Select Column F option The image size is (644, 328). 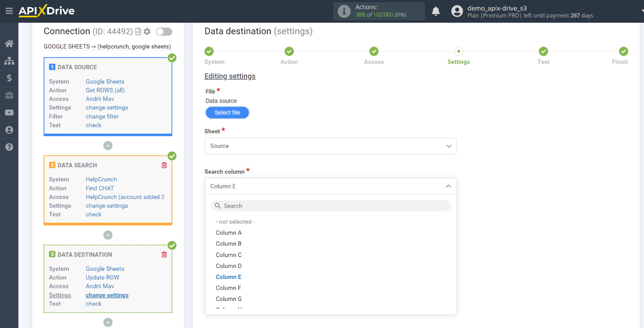tap(228, 288)
